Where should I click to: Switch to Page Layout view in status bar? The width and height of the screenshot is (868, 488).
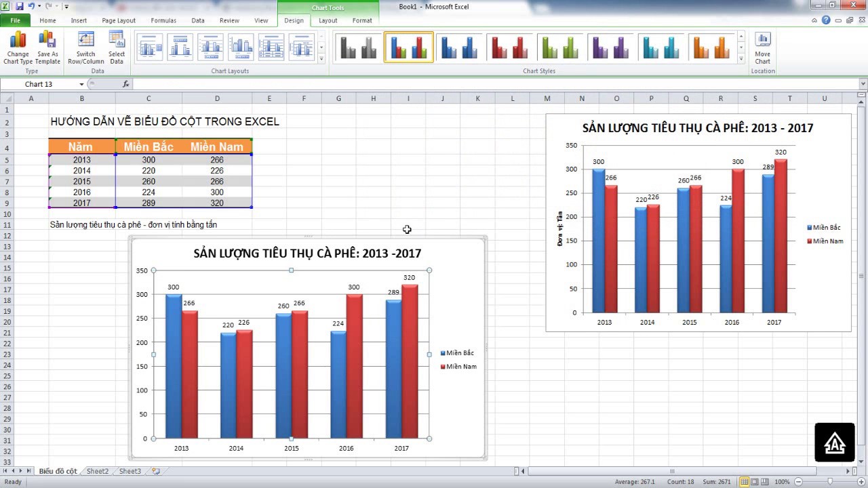[x=755, y=482]
